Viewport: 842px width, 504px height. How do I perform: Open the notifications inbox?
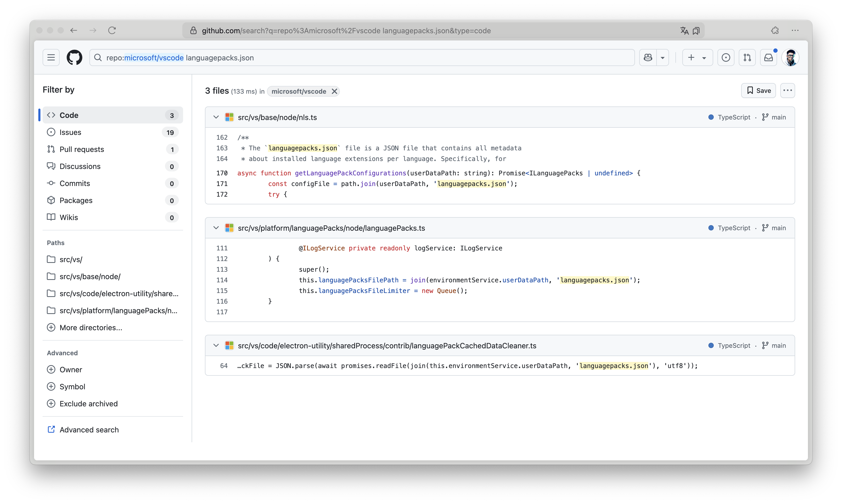[768, 57]
